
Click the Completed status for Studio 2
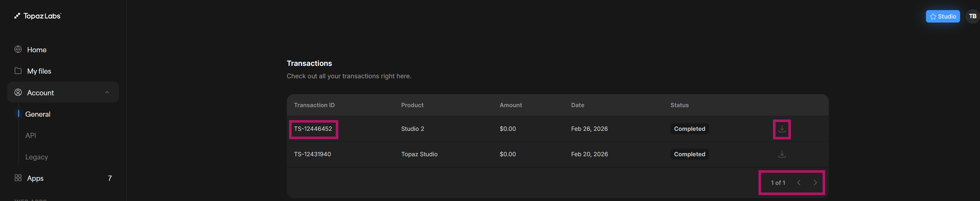click(689, 129)
